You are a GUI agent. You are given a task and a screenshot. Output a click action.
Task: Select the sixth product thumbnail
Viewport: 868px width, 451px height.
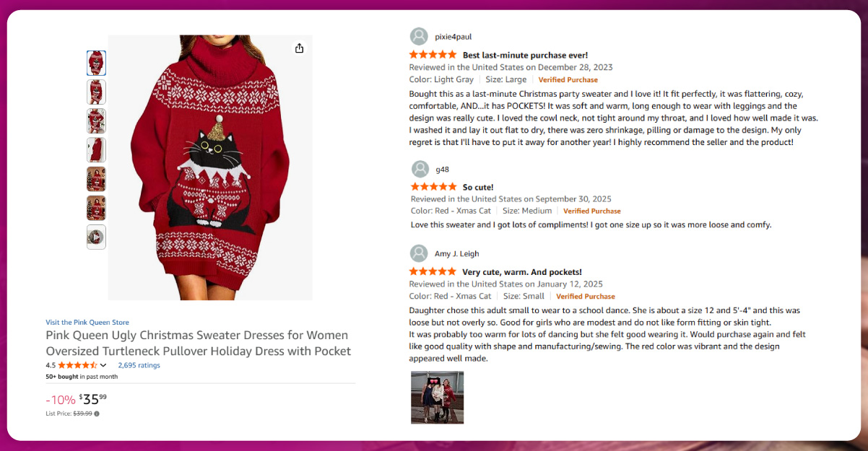(96, 208)
